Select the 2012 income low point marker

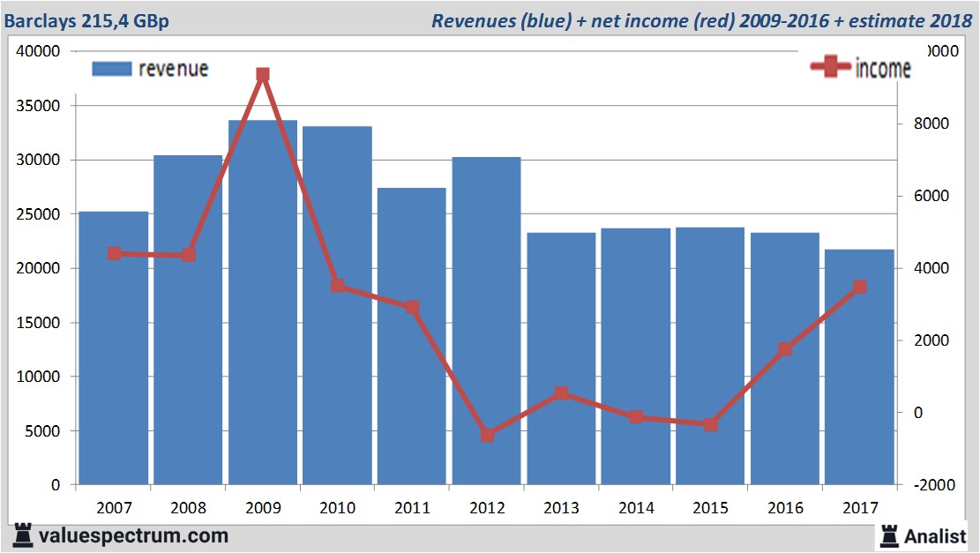[487, 435]
